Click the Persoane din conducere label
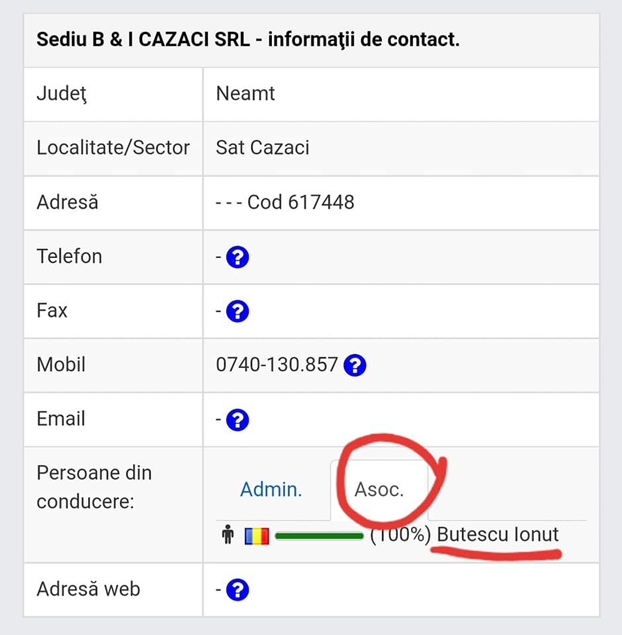Screen dimensions: 622x635 tap(94, 486)
